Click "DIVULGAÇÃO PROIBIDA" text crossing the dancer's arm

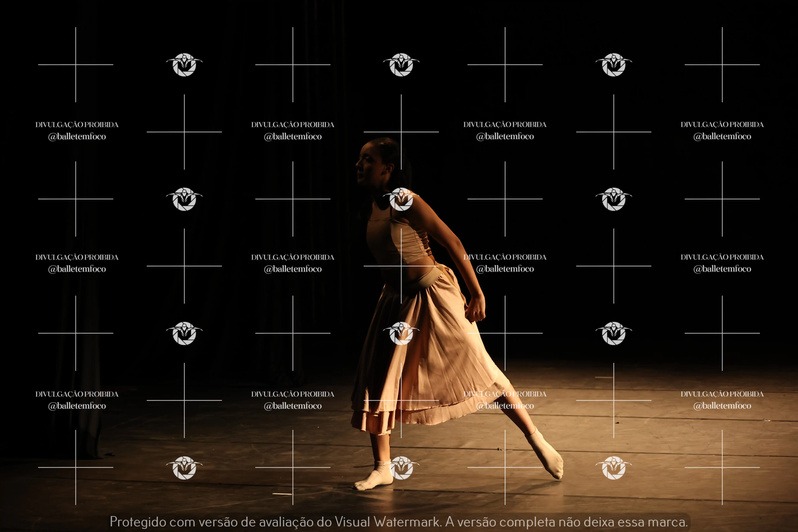click(505, 257)
